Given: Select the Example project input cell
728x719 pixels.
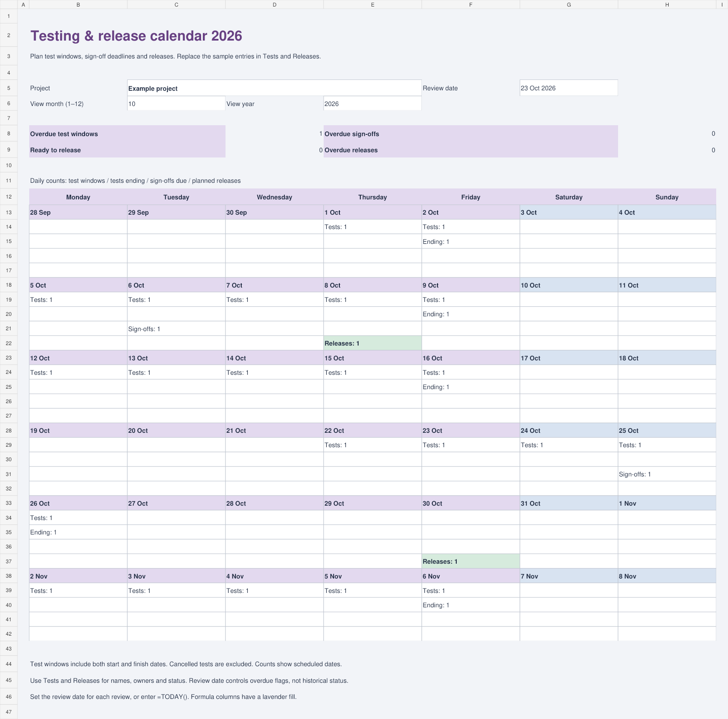Looking at the screenshot, I should [x=274, y=88].
